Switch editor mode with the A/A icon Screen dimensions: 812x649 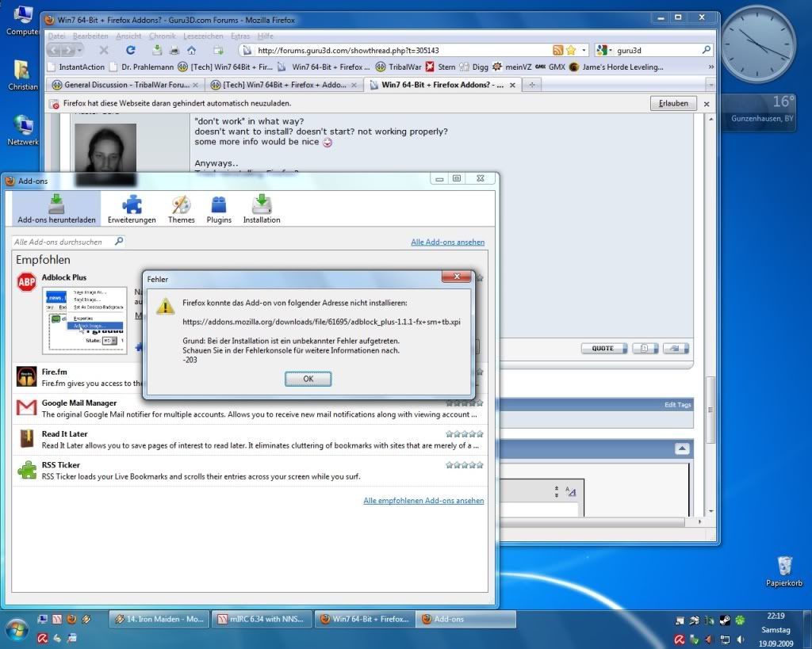571,491
